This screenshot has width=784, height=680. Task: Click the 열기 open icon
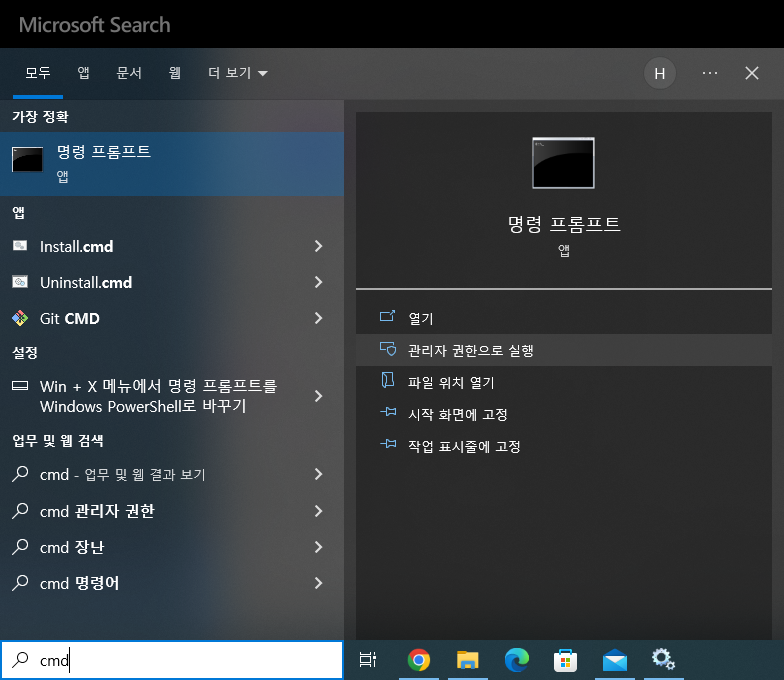(388, 316)
